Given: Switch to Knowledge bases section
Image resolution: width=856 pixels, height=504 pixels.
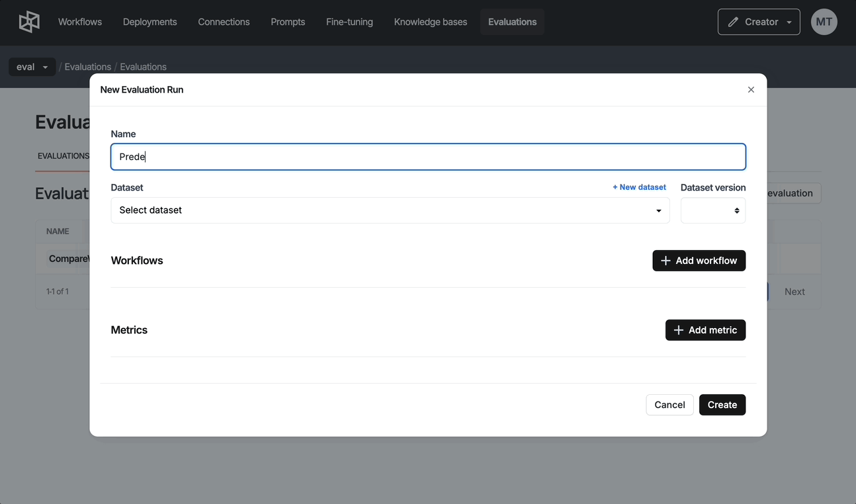Looking at the screenshot, I should [430, 22].
